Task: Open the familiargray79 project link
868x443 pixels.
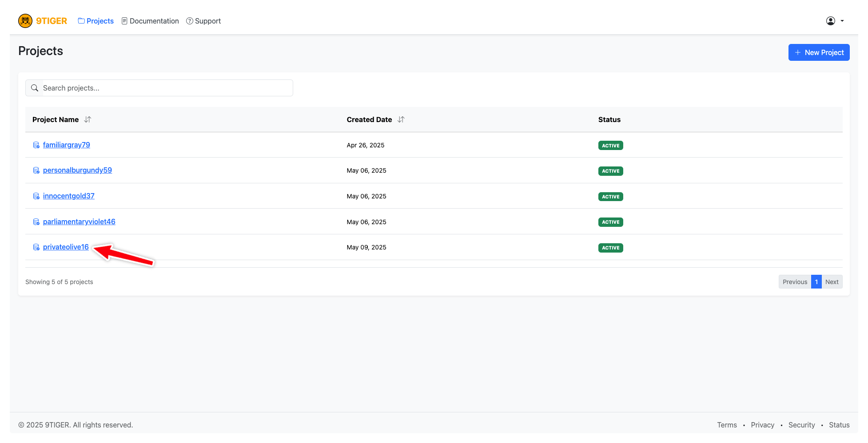Action: point(67,145)
